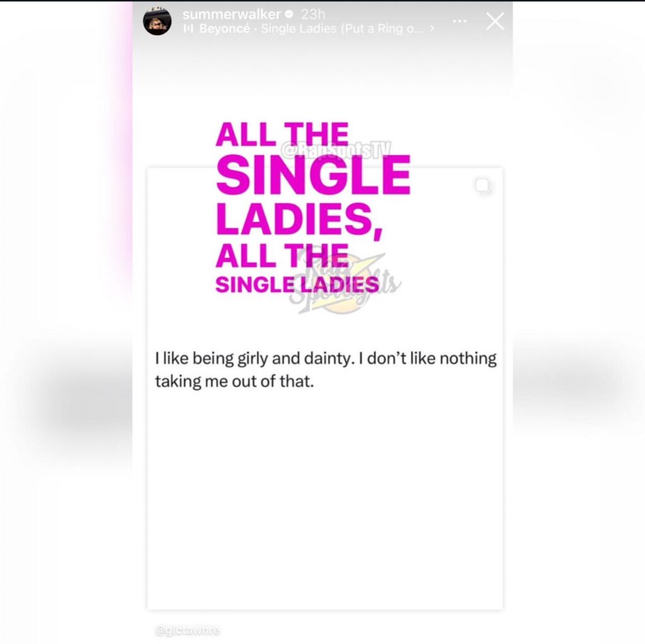This screenshot has height=644, width=645.
Task: Tap the @gictawhre mention at bottom
Action: tap(188, 630)
